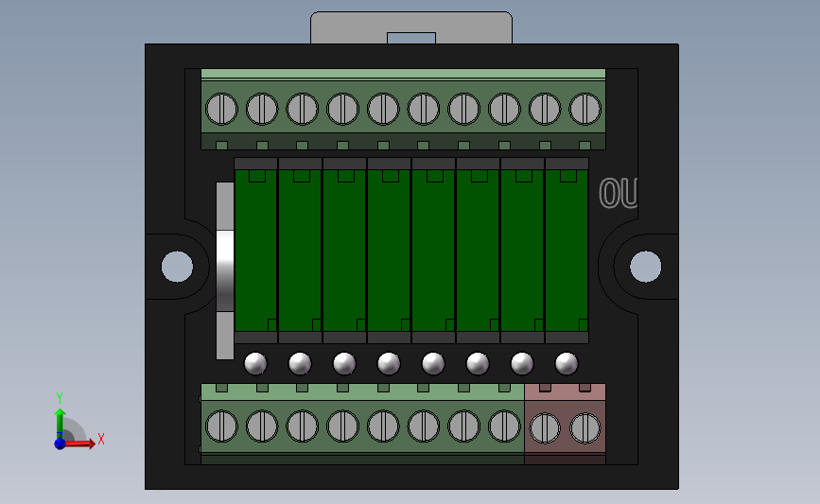Click the red X axis arrow of the triad
Screen dimensions: 820x504
(x=79, y=443)
